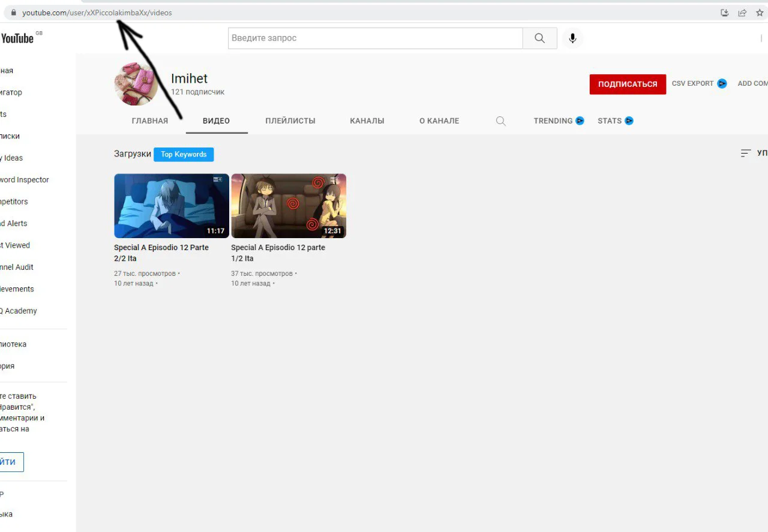The height and width of the screenshot is (532, 768).
Task: Open the КАНАЛЫ tab
Action: [367, 121]
